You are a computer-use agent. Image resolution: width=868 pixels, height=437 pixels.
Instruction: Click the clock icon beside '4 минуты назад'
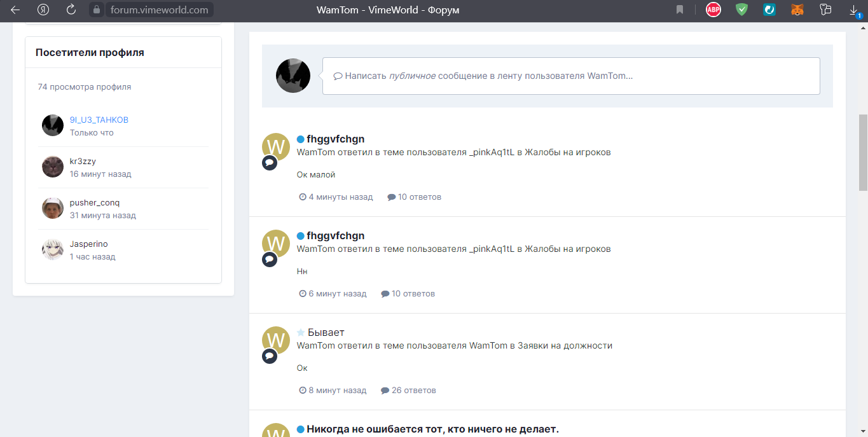[303, 197]
